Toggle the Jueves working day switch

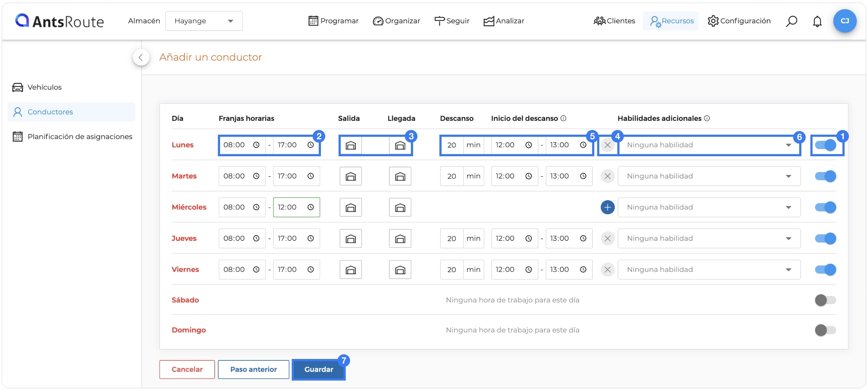(x=826, y=238)
